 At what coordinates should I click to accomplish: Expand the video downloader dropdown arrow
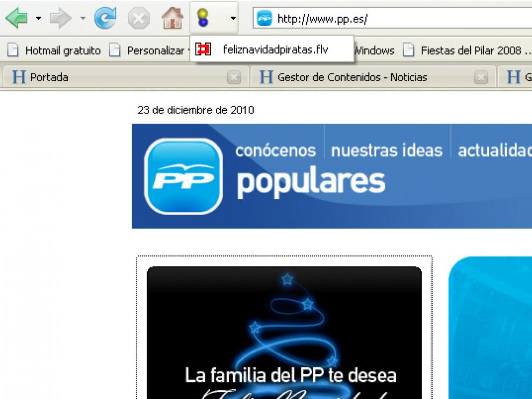pyautogui.click(x=233, y=18)
